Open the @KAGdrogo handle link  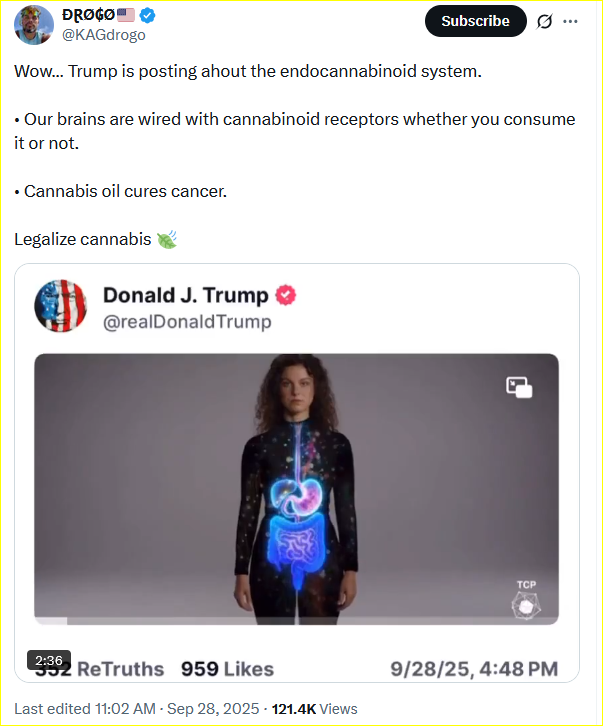click(x=104, y=34)
